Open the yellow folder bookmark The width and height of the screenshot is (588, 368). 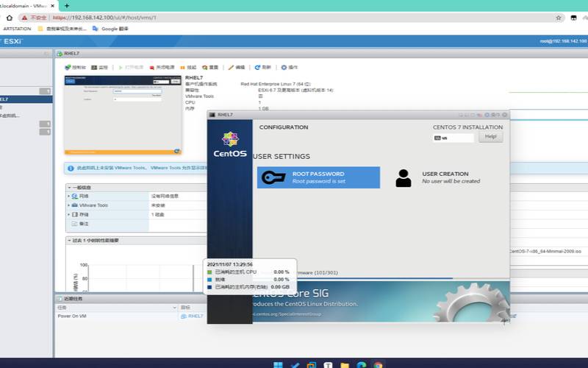(62, 29)
